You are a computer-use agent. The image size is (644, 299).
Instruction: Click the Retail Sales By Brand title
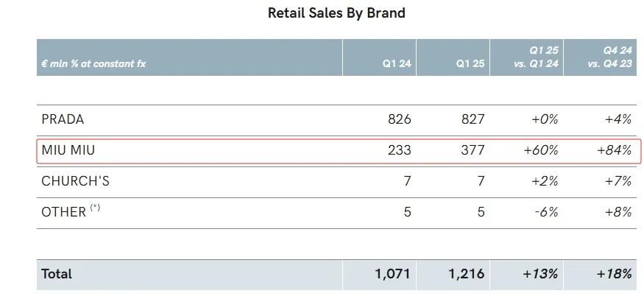tap(336, 13)
